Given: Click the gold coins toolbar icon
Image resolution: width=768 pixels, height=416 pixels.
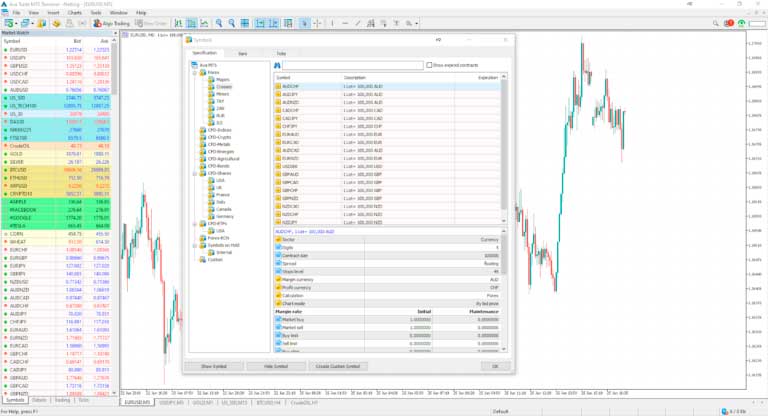Looking at the screenshot, I should pyautogui.click(x=56, y=23).
